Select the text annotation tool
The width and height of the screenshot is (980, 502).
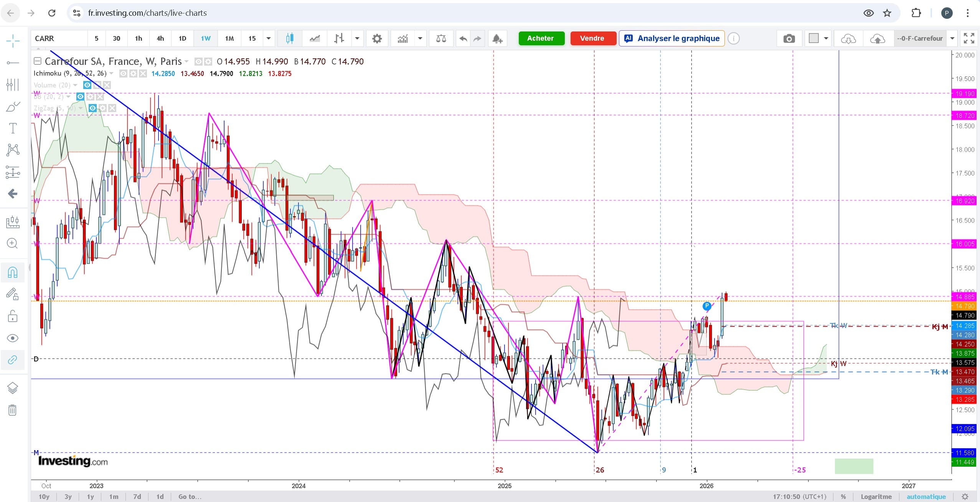(13, 128)
